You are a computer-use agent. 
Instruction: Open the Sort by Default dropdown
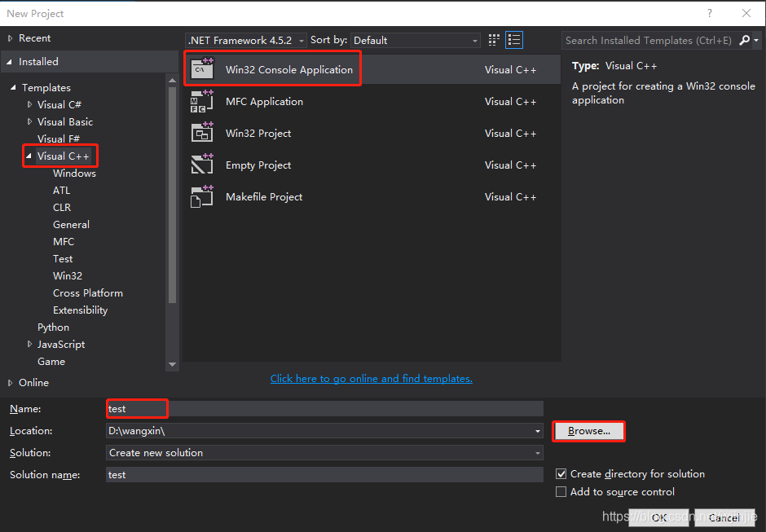coord(416,41)
